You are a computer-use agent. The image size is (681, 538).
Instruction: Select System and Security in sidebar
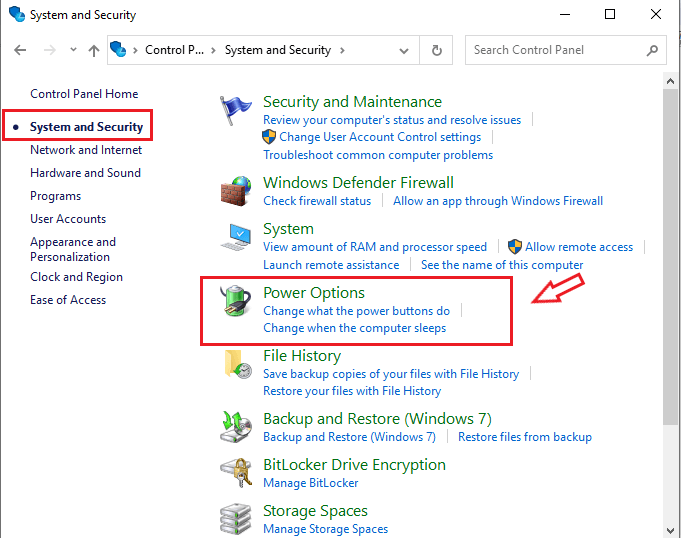coord(86,127)
